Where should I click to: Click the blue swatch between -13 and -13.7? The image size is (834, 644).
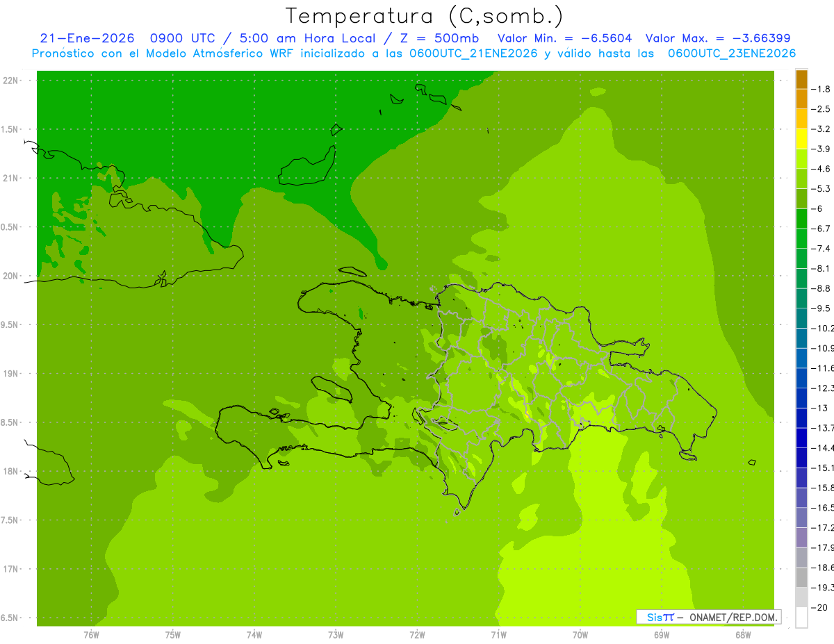801,418
